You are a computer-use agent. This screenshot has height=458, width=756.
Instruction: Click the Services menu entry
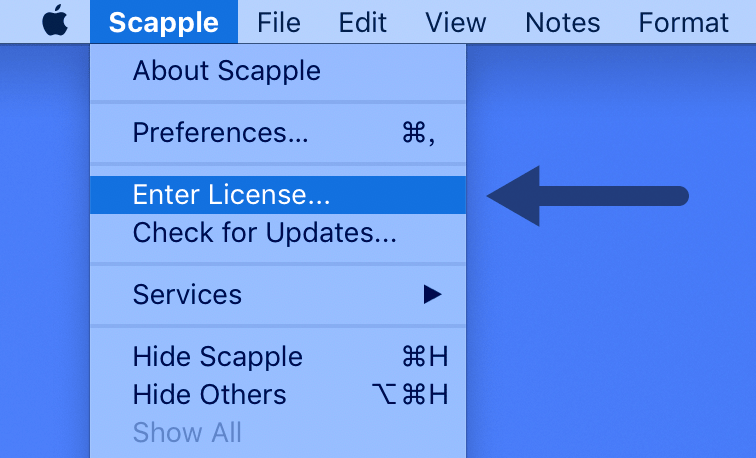click(x=187, y=295)
